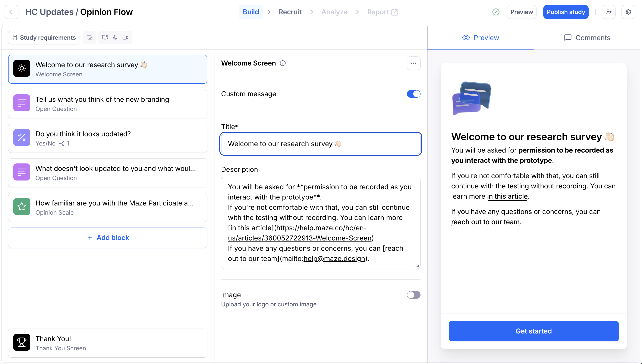
Task: Click the device types icon in toolbar
Action: (89, 38)
